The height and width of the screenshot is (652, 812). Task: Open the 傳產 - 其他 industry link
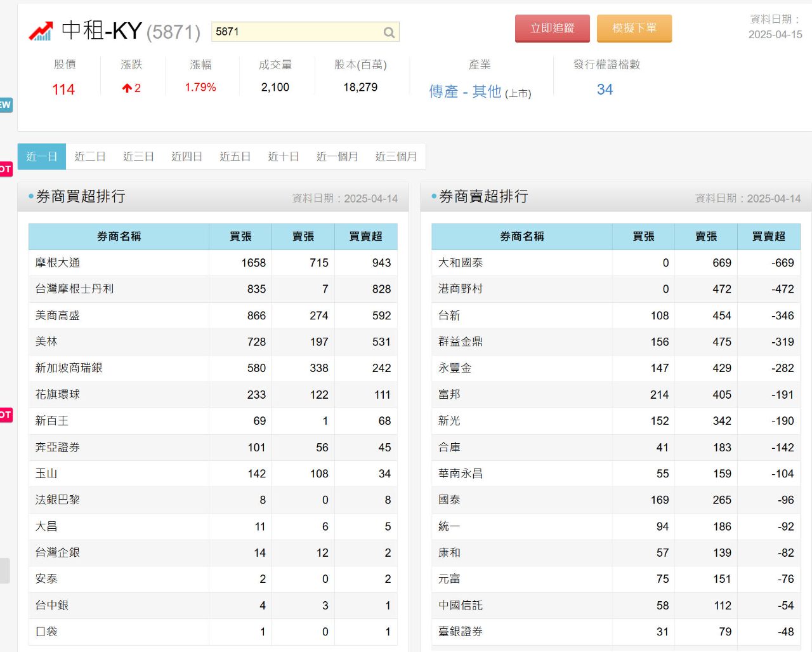click(x=465, y=91)
